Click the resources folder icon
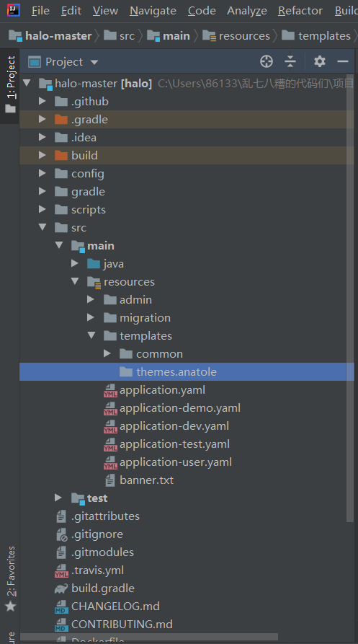Image resolution: width=358 pixels, height=644 pixels. tap(94, 282)
